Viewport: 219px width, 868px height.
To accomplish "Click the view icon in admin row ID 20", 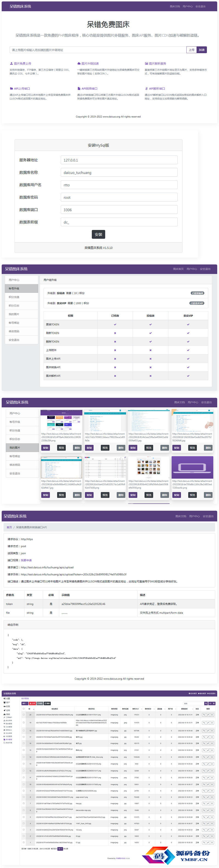I will point(203,715).
